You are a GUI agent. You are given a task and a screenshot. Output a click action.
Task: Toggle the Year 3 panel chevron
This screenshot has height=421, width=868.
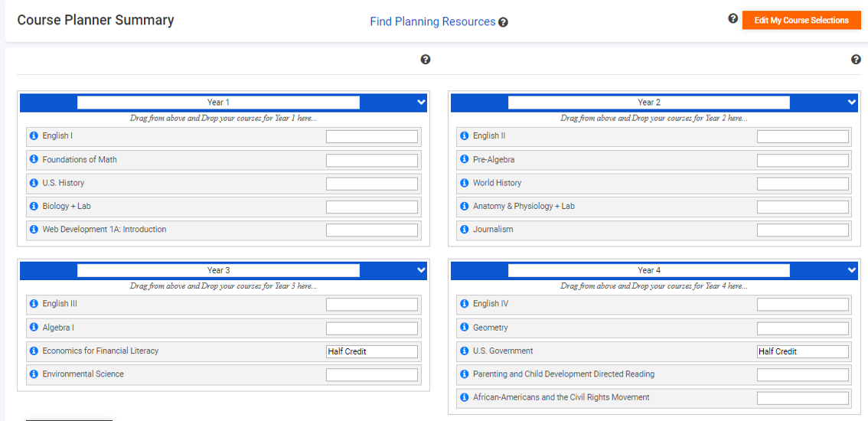click(421, 270)
